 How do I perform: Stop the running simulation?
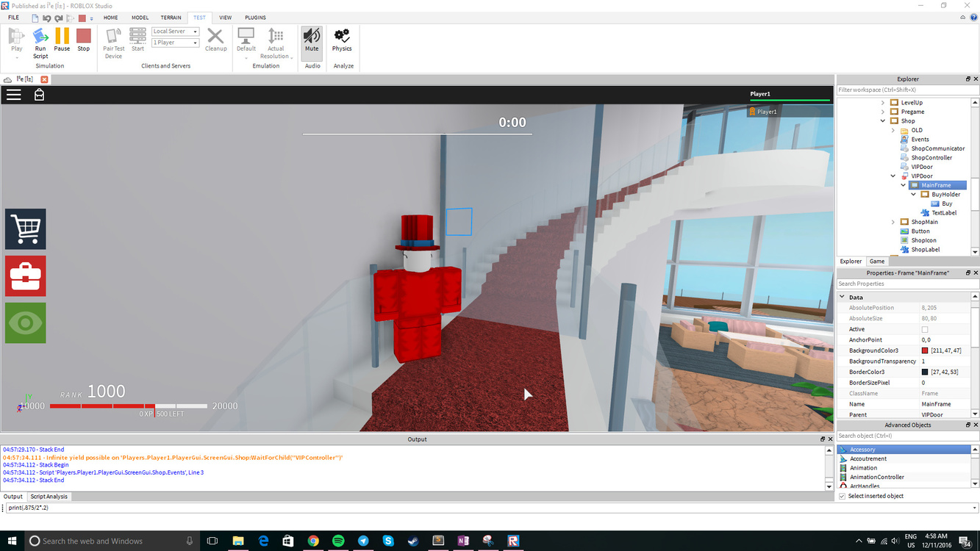click(84, 40)
